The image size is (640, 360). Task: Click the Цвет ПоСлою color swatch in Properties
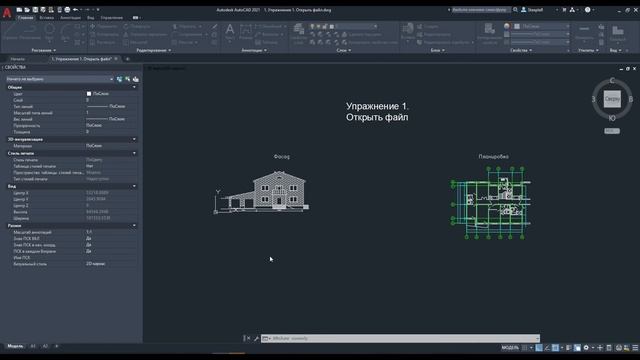tap(89, 94)
